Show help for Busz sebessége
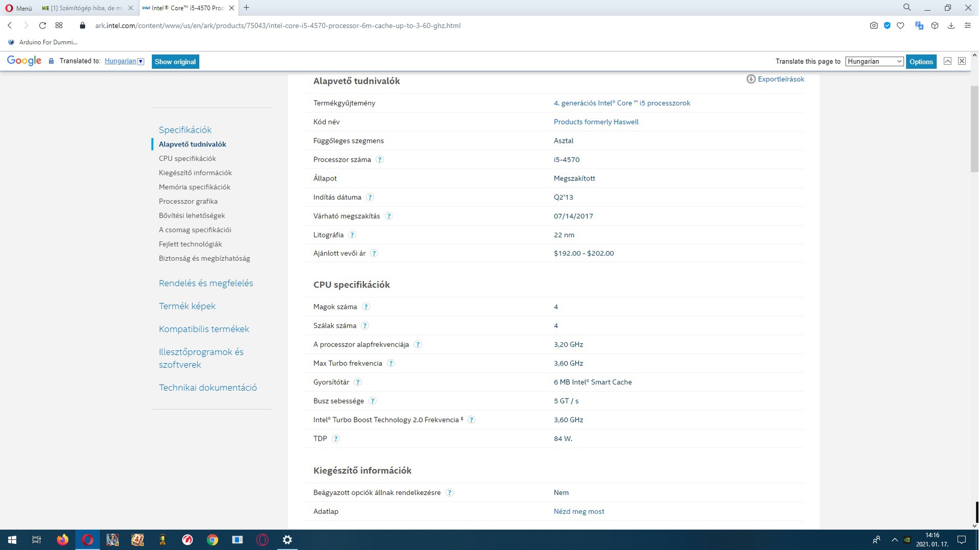Viewport: 980px width, 550px height. 373,402
